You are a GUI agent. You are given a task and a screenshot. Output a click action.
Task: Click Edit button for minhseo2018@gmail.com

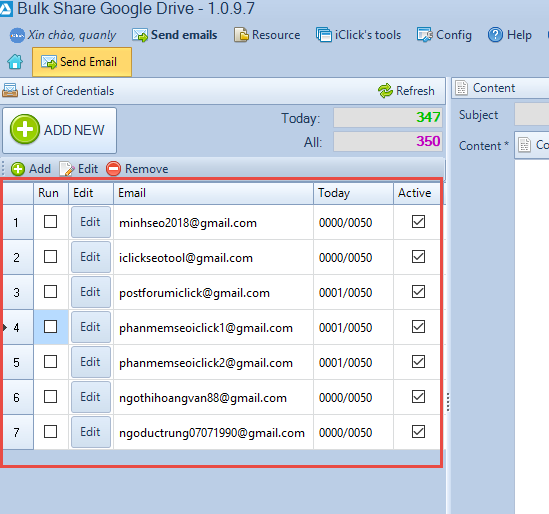coord(91,222)
